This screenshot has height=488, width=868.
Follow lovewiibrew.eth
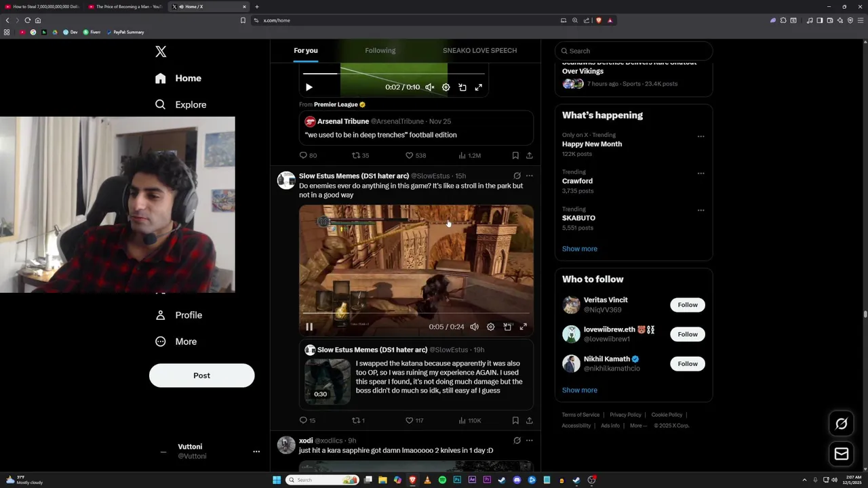tap(688, 334)
